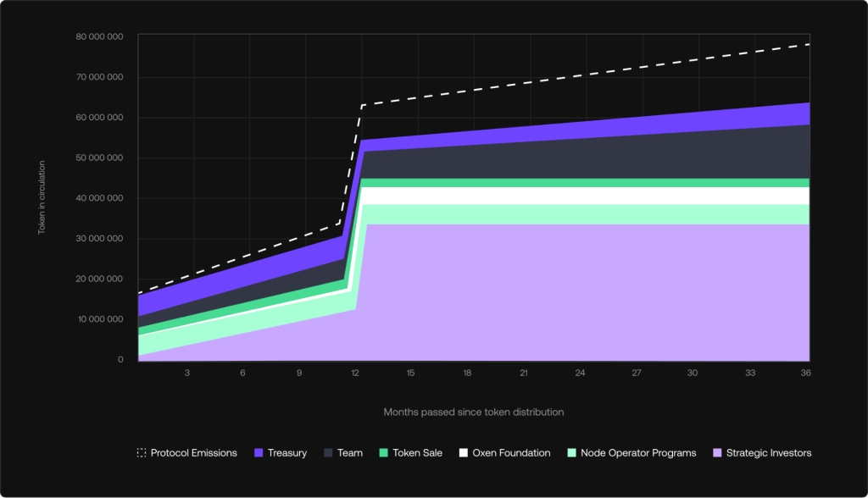Toggle the Treasury series legend text

[x=287, y=453]
